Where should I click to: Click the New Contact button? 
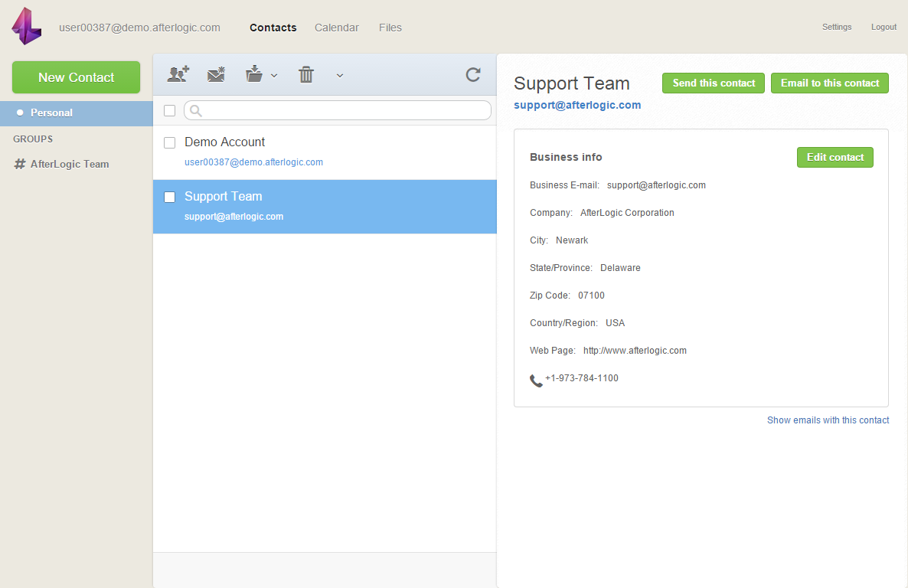click(x=76, y=77)
